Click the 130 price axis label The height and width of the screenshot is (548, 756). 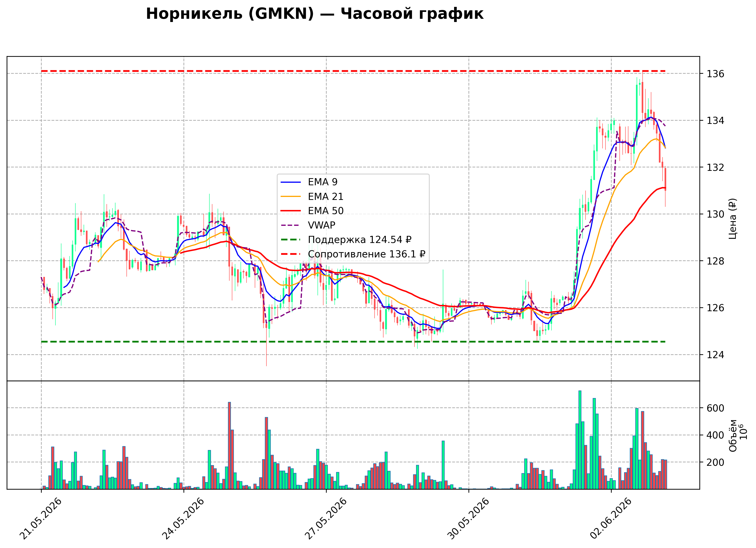pos(716,214)
